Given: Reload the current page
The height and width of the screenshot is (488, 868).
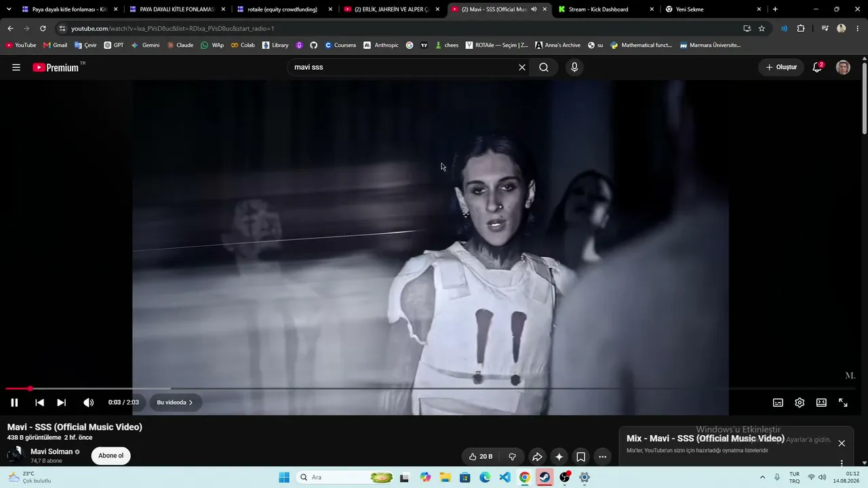Looking at the screenshot, I should [43, 28].
